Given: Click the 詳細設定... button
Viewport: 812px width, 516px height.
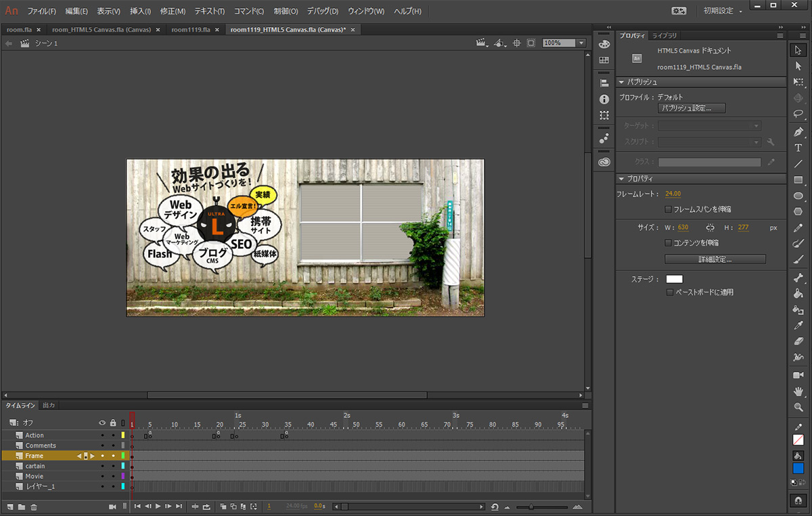Looking at the screenshot, I should click(x=715, y=259).
